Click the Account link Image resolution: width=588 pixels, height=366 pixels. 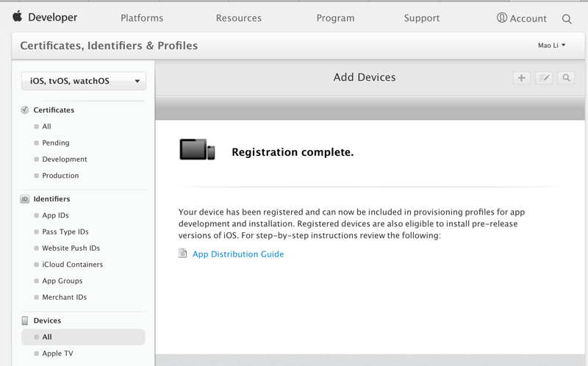coord(522,18)
